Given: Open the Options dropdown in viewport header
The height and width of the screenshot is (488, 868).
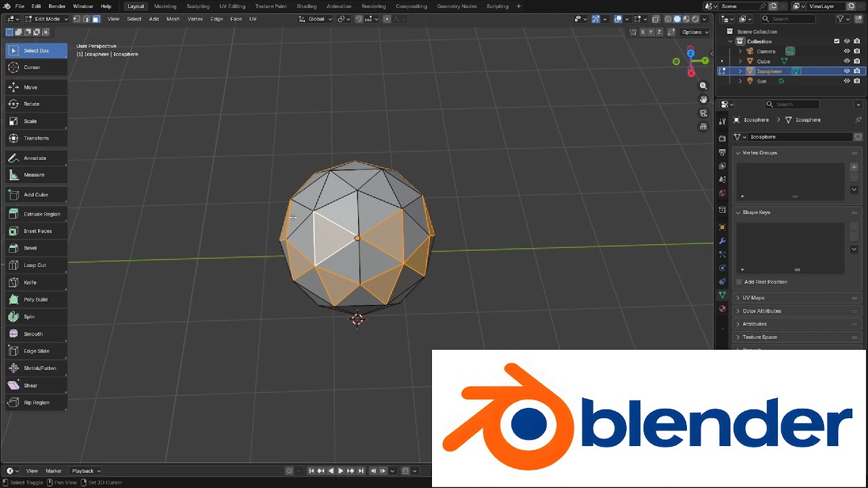Looking at the screenshot, I should (694, 32).
